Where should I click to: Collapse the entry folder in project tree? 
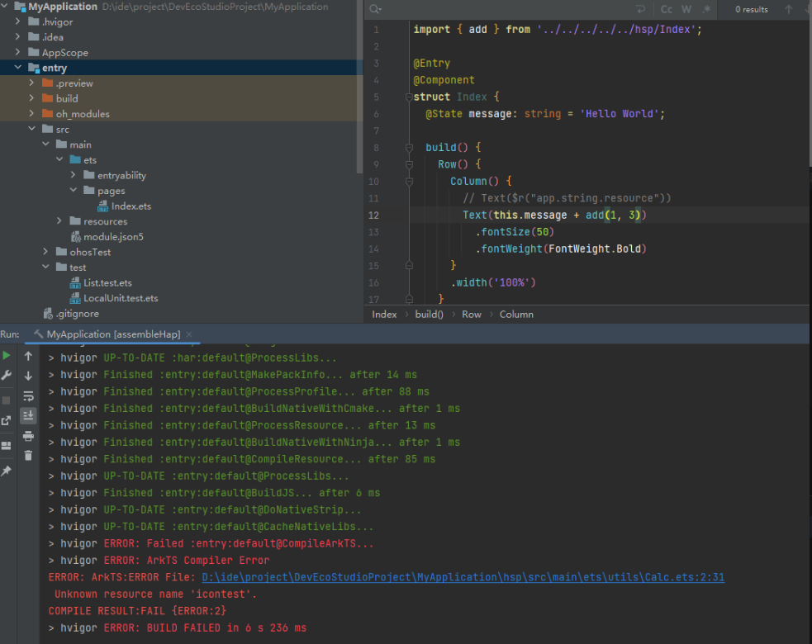[x=18, y=68]
